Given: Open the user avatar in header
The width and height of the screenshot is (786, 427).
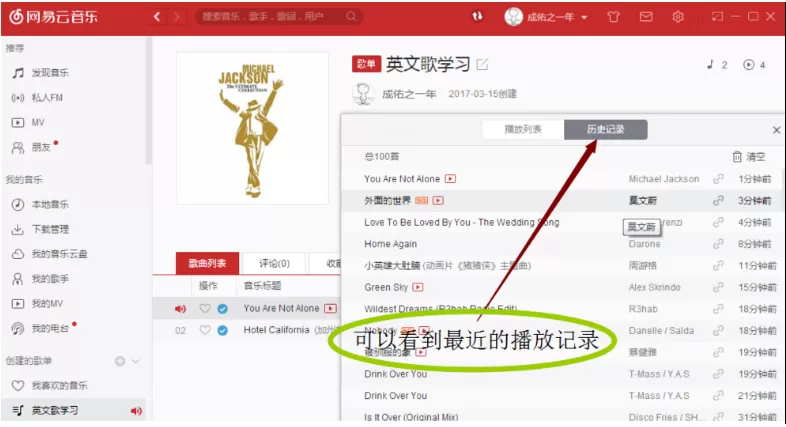Looking at the screenshot, I should click(x=513, y=17).
